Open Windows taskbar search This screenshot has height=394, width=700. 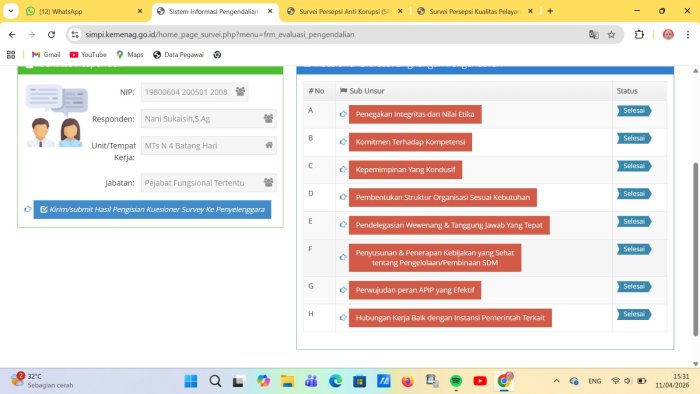(215, 381)
